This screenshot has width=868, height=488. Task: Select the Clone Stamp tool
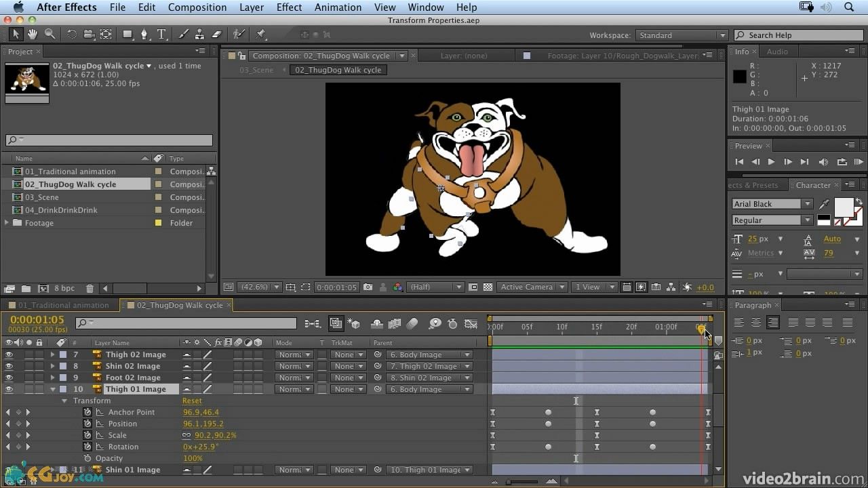click(200, 35)
